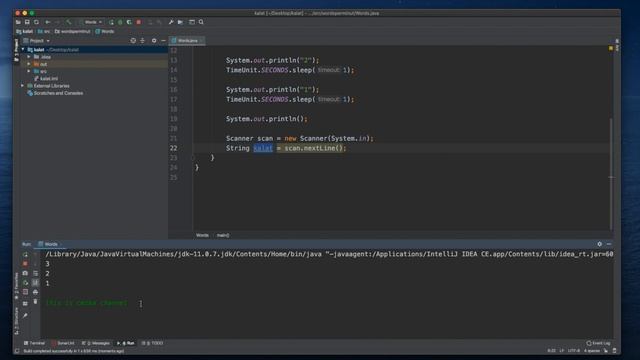Open Run panel gear settings
The height and width of the screenshot is (360, 640).
(600, 244)
